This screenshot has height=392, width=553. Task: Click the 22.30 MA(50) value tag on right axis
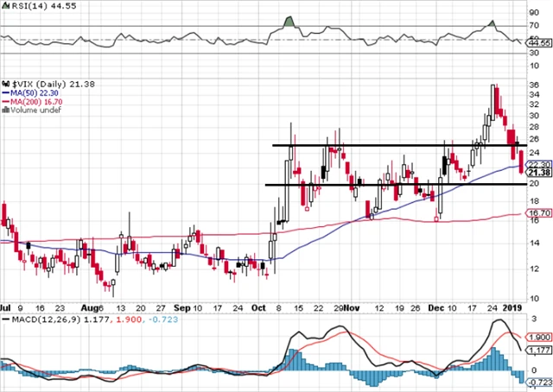coord(538,164)
